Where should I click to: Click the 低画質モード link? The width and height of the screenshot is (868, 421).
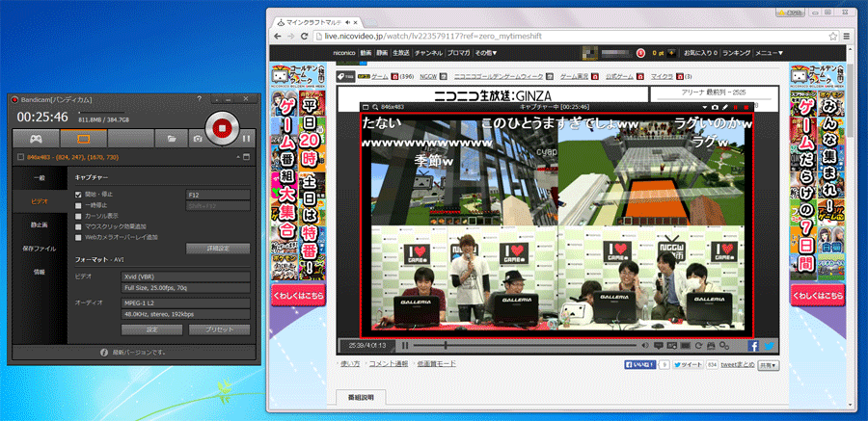pos(437,363)
